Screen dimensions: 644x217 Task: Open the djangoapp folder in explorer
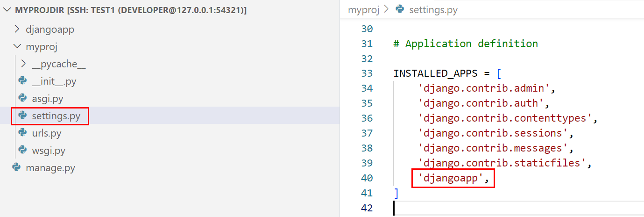(50, 29)
